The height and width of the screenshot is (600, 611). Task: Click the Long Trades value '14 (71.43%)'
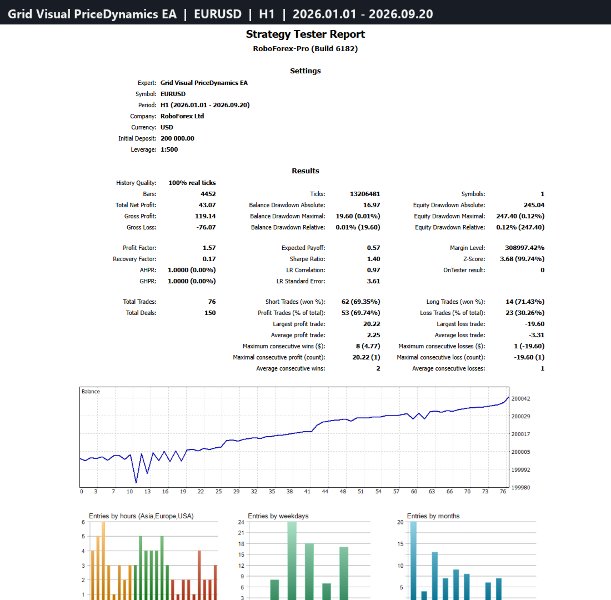tap(525, 302)
